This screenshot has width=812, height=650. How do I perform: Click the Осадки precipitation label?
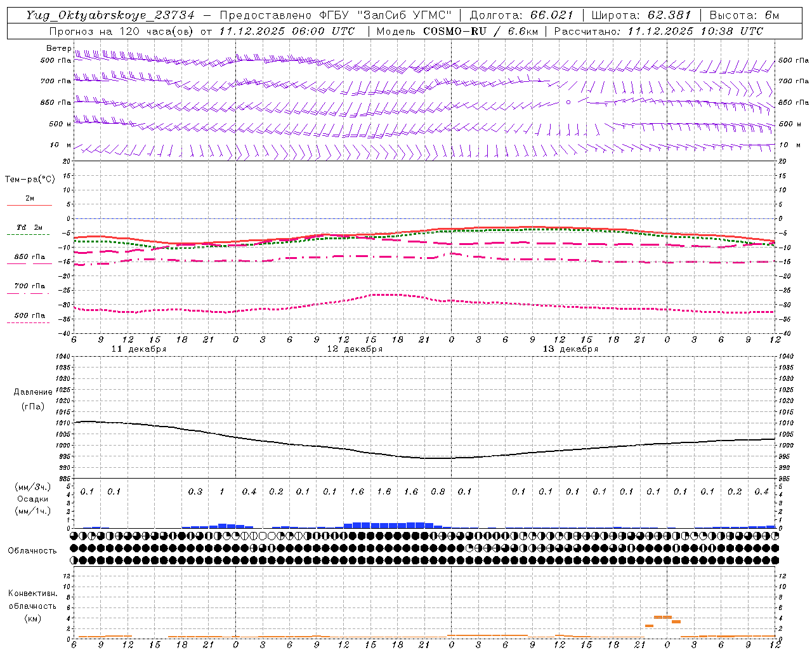(x=32, y=499)
